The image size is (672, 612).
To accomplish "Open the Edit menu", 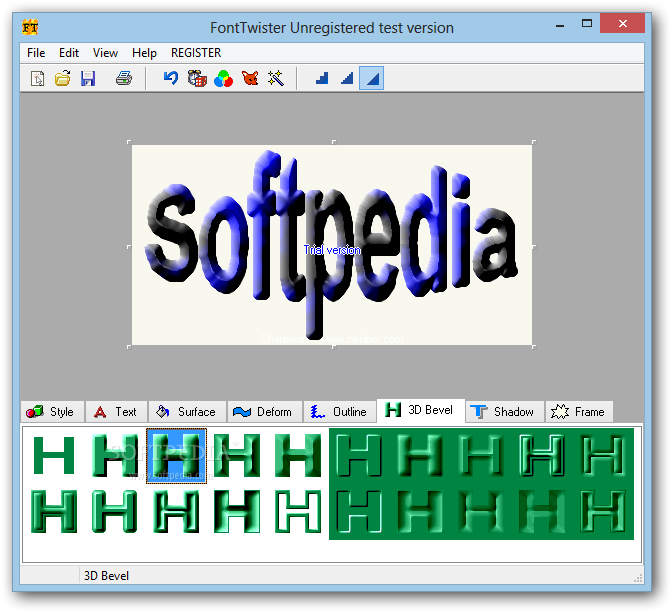I will click(69, 53).
